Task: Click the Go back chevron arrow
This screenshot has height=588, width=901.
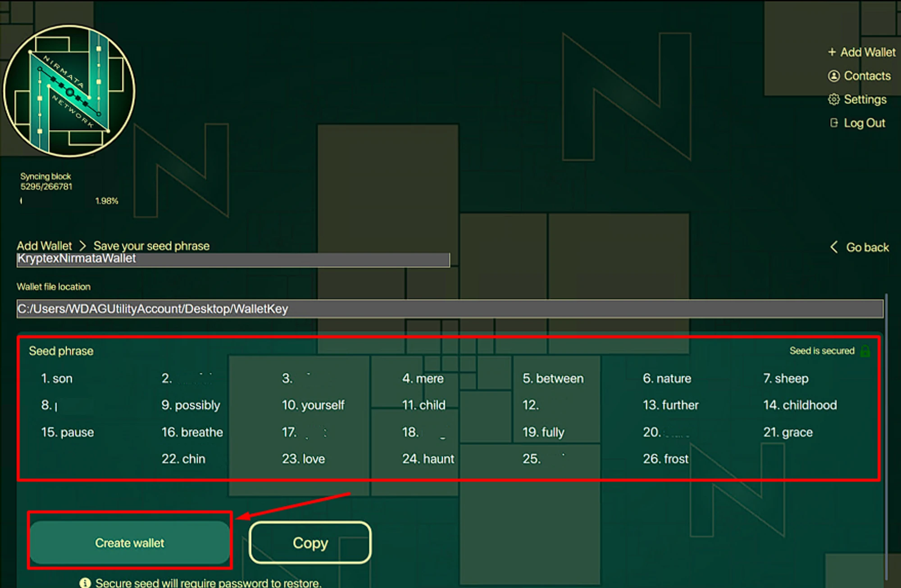Action: (x=834, y=247)
